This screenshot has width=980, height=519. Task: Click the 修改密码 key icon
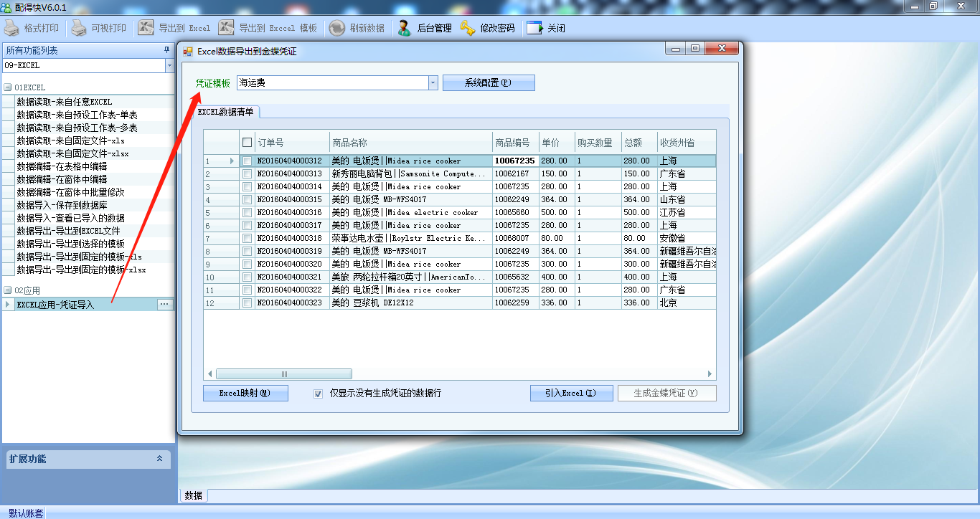(x=468, y=28)
